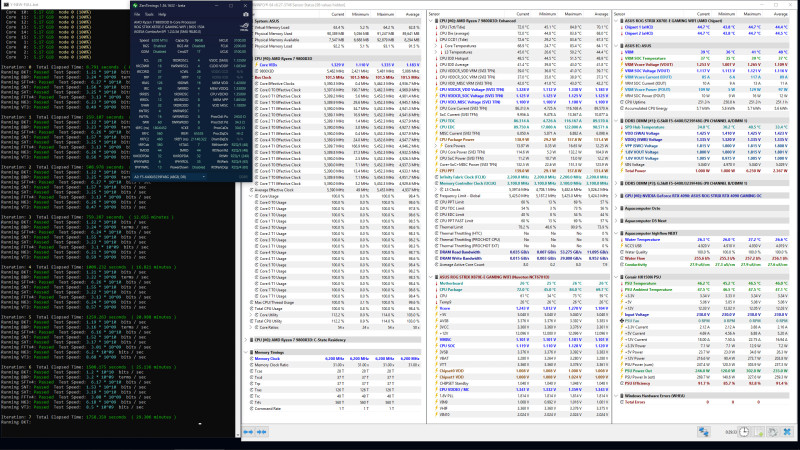The image size is (800, 450).
Task: Expand the GPU NVIDIA GeForce RTX 4090 group
Action: (x=616, y=196)
